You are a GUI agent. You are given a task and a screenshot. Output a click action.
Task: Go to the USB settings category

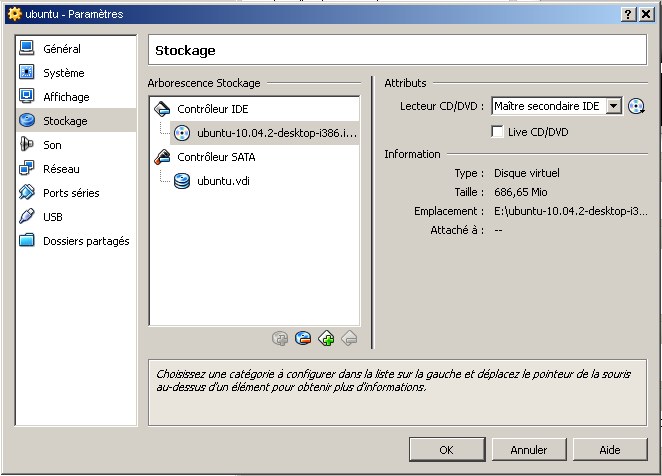click(54, 217)
